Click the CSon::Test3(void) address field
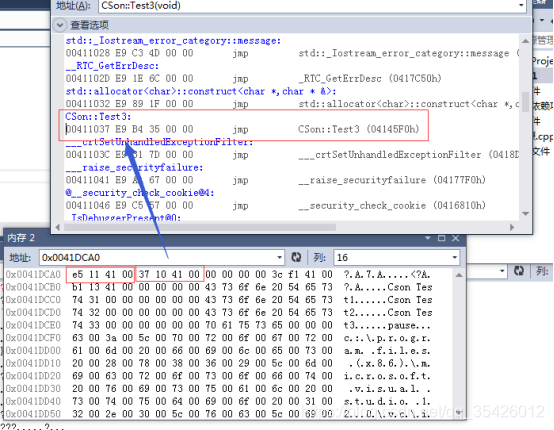The width and height of the screenshot is (554, 430). tap(312, 6)
